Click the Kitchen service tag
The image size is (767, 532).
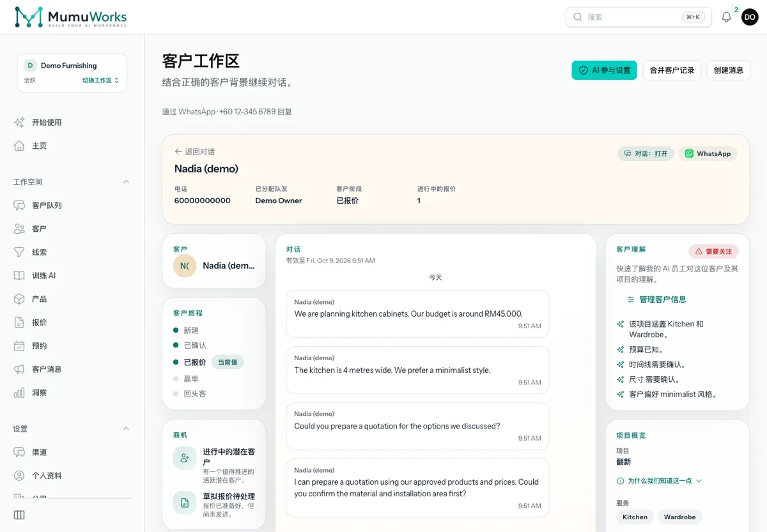[x=635, y=517]
